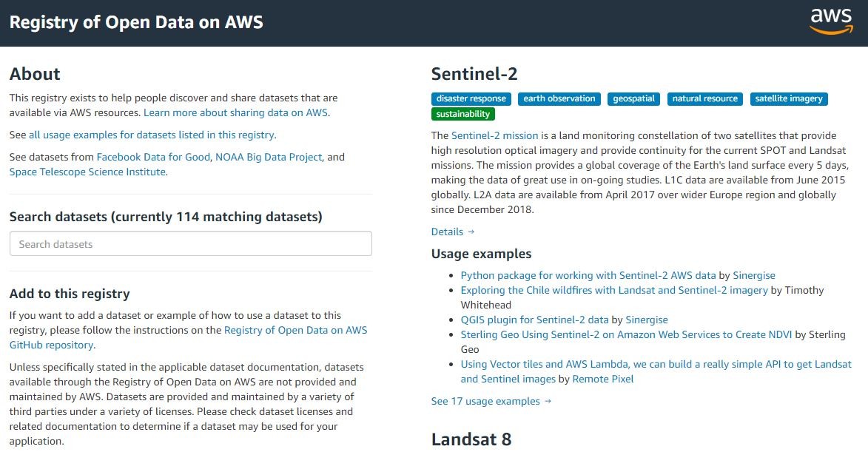
Task: Filter by the geospatial tag
Action: coord(634,98)
